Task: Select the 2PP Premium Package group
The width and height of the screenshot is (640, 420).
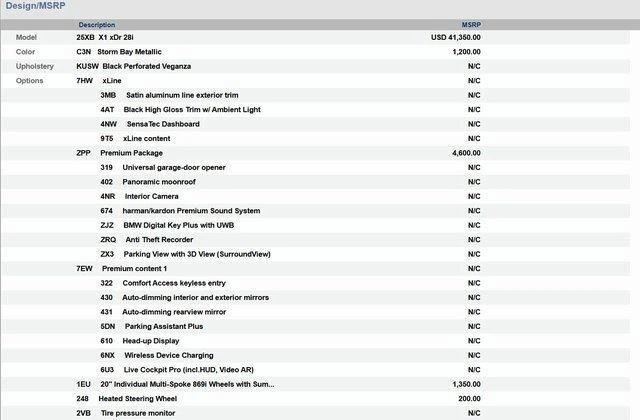Action: coord(119,153)
